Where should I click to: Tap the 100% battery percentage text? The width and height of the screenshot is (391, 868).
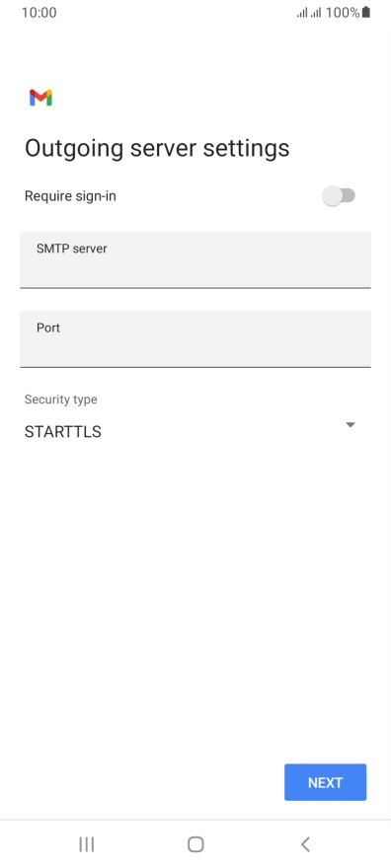(343, 13)
